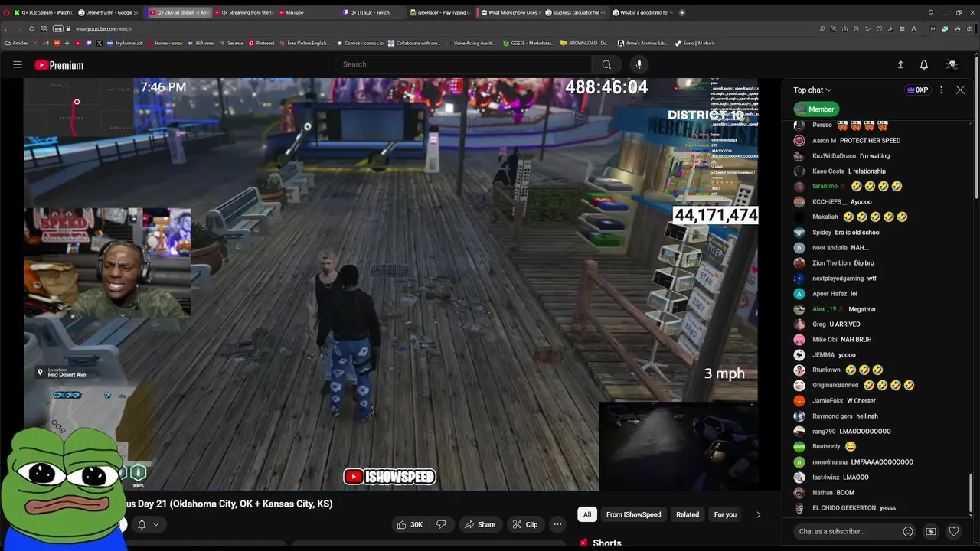Image resolution: width=980 pixels, height=551 pixels.
Task: Create a Clip of the video
Action: click(525, 524)
